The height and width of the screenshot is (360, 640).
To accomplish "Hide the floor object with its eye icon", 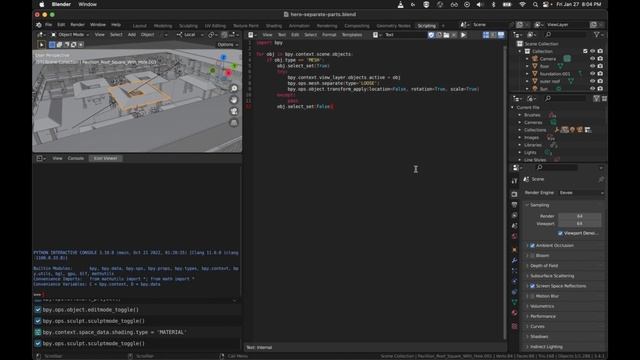I will click(x=592, y=66).
